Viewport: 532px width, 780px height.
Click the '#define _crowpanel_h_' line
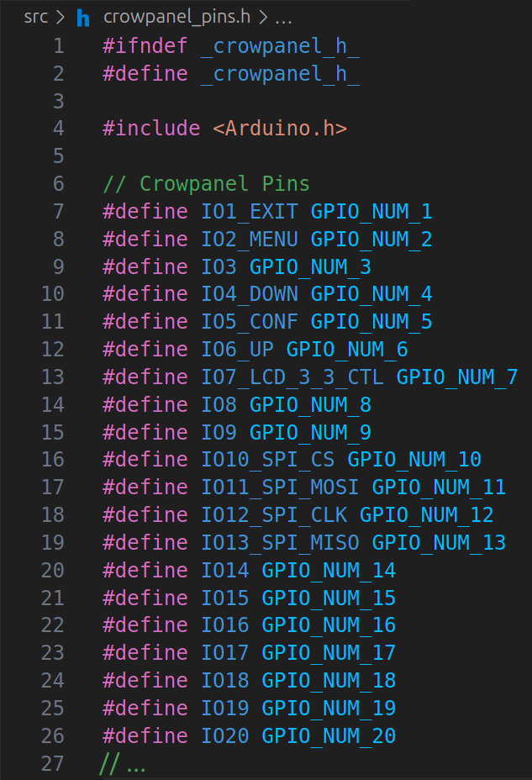(x=230, y=74)
